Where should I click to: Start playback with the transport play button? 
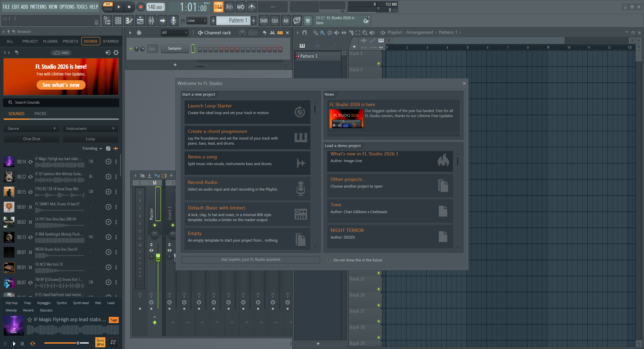pyautogui.click(x=118, y=7)
